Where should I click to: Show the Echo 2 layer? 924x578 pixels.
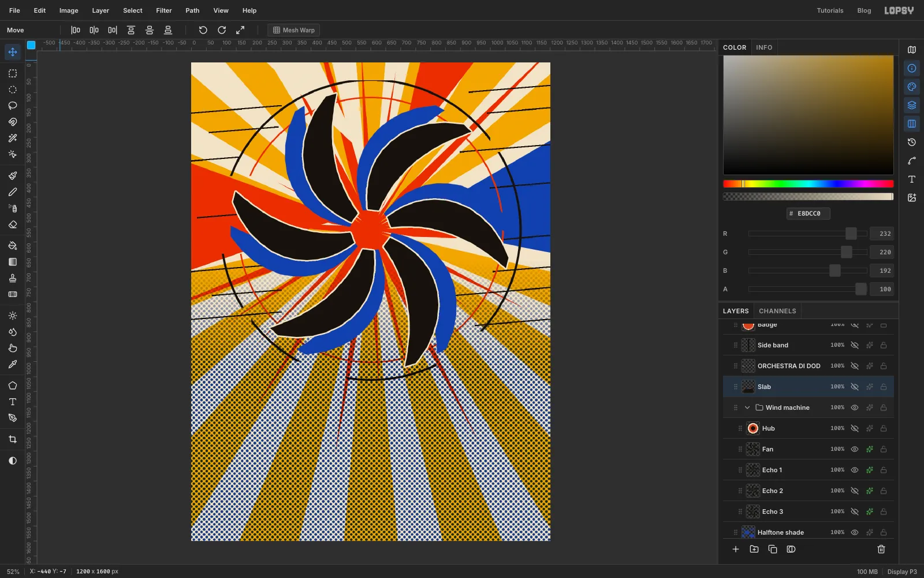pyautogui.click(x=855, y=491)
